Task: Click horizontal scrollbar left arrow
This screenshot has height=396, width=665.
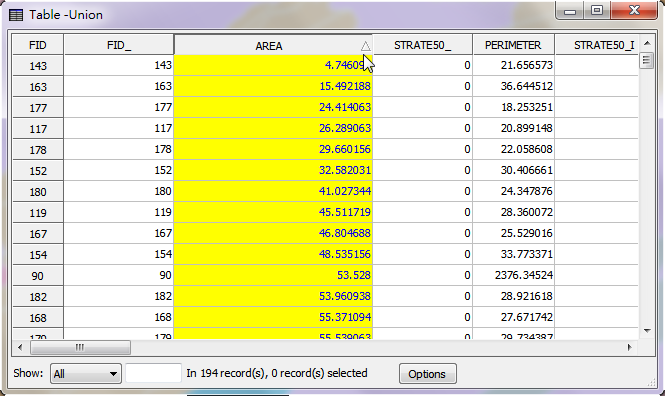Action: (x=20, y=347)
